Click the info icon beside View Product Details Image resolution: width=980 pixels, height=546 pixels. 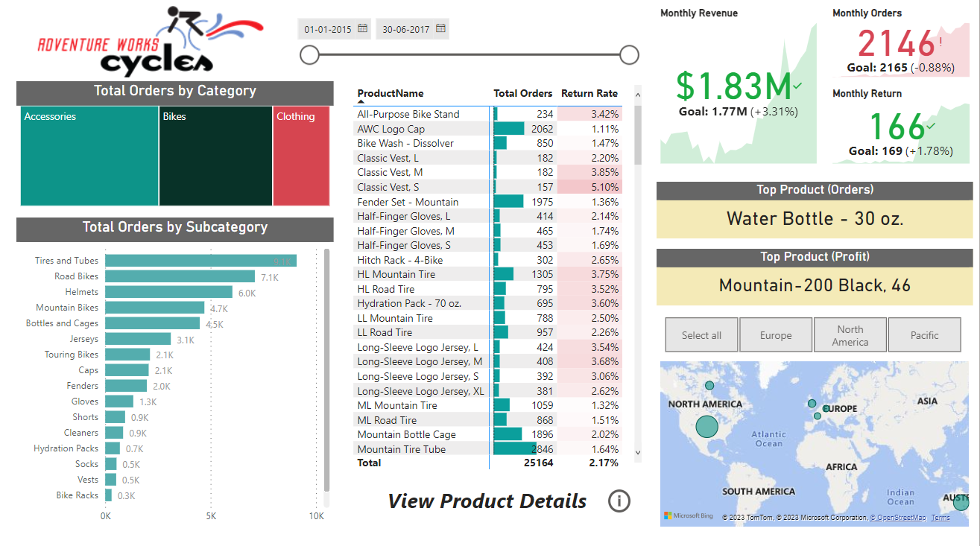pos(619,501)
